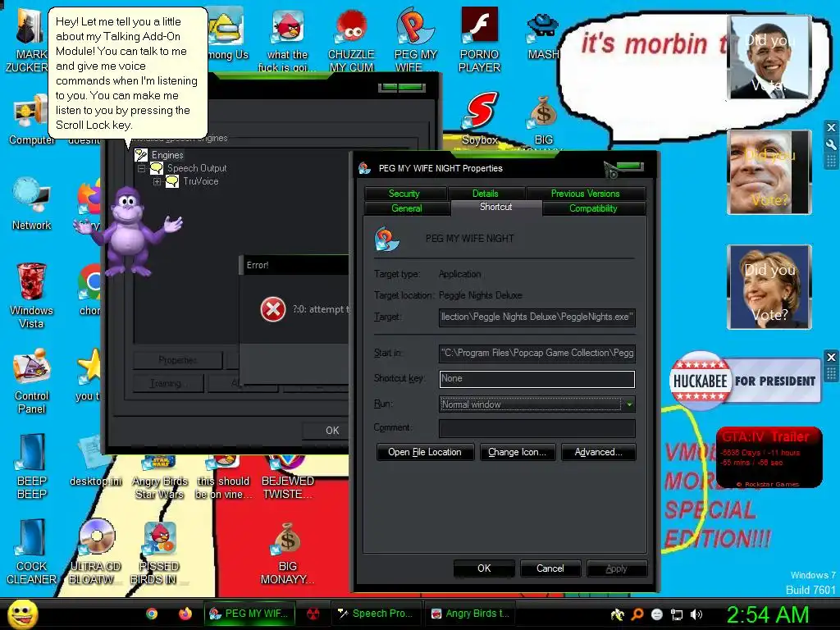Launch Firefox from the taskbar
840x630 pixels.
pyautogui.click(x=185, y=614)
